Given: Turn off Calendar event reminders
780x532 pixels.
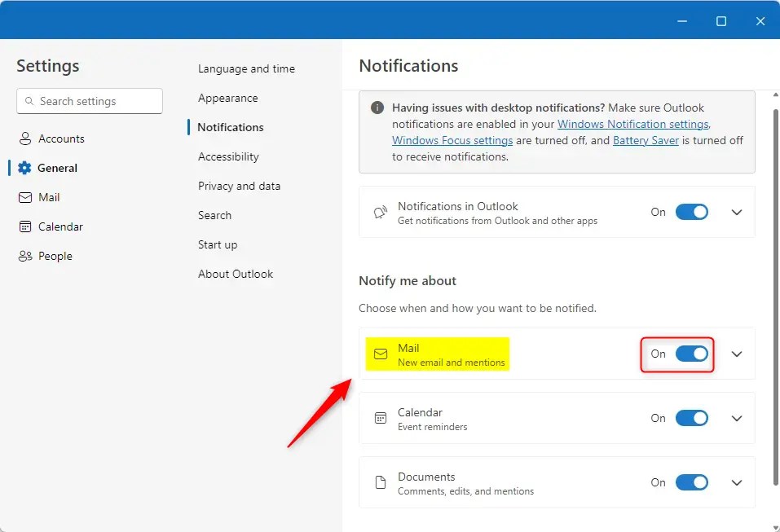Looking at the screenshot, I should tap(692, 418).
